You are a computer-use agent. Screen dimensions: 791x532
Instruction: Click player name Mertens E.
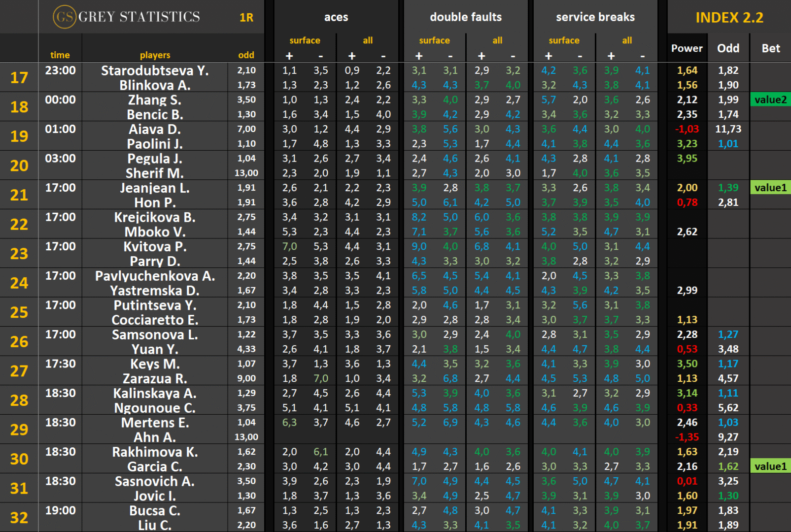coord(155,423)
